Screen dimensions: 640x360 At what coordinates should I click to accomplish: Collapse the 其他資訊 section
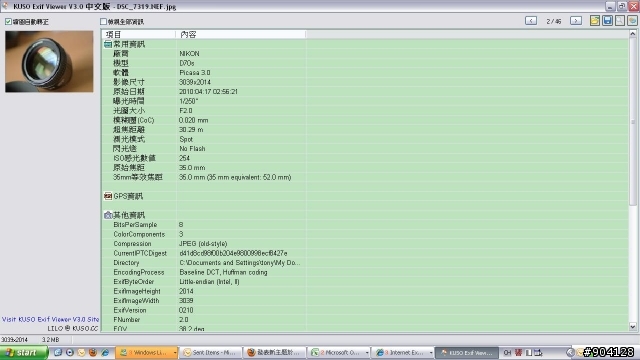click(108, 215)
